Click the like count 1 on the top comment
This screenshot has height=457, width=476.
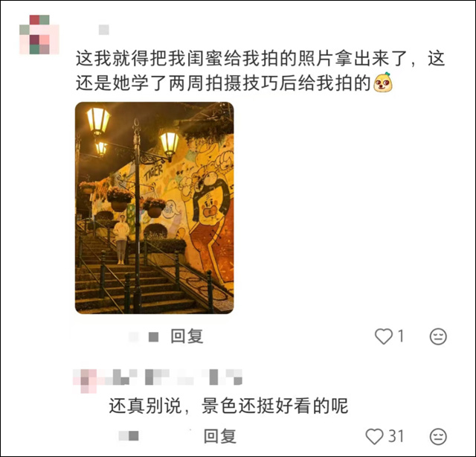click(x=401, y=336)
